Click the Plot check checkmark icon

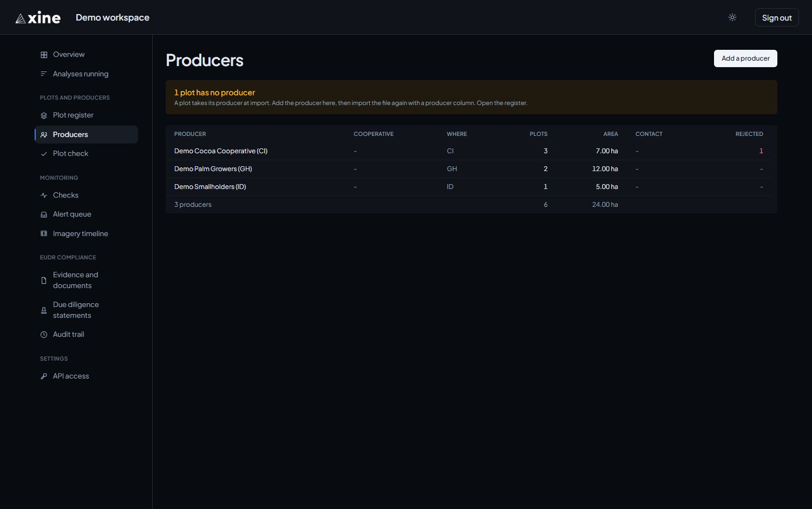click(x=44, y=154)
